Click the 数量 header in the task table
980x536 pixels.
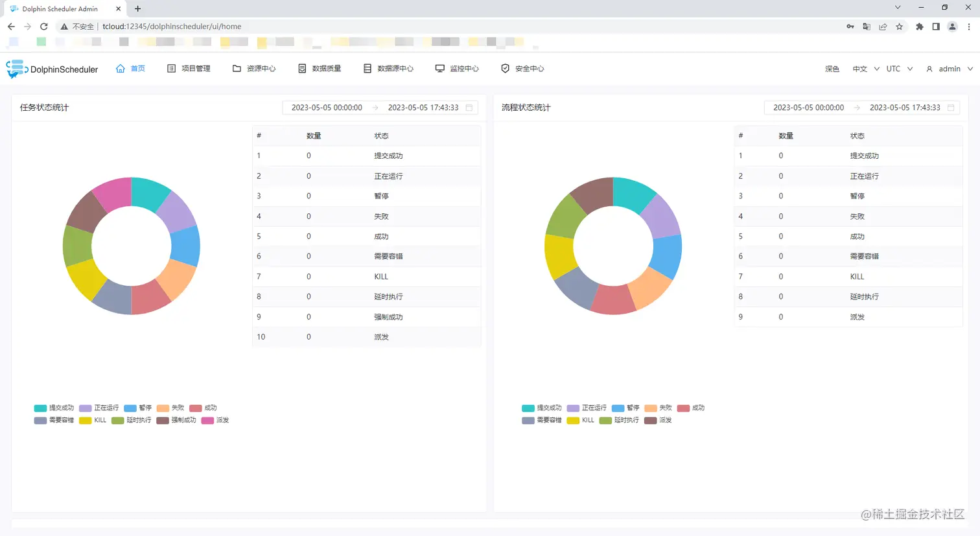click(x=314, y=136)
